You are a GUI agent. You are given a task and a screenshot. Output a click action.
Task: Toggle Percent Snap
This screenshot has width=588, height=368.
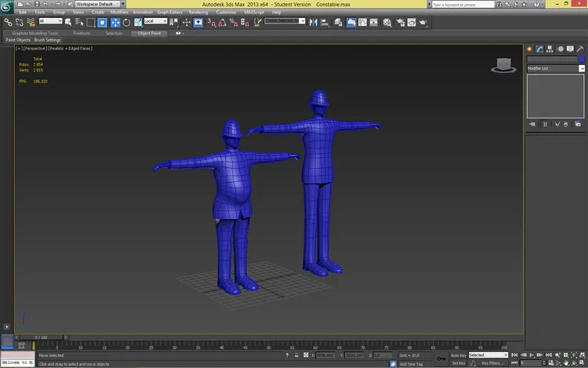pyautogui.click(x=234, y=23)
